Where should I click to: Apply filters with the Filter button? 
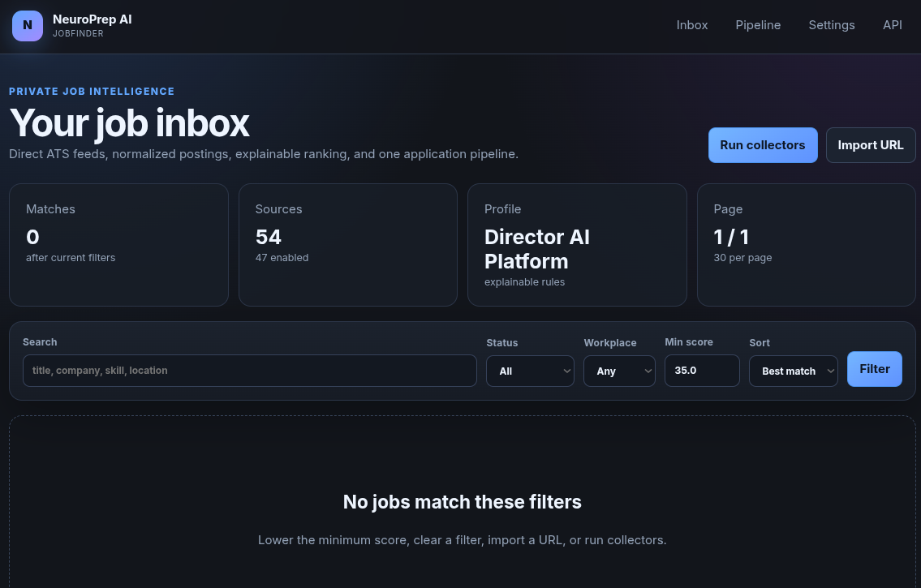pyautogui.click(x=875, y=369)
